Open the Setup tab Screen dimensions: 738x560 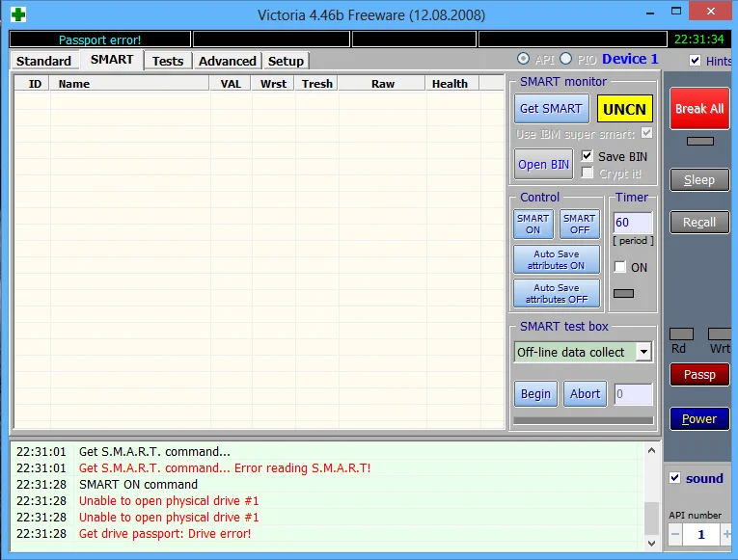tap(286, 61)
